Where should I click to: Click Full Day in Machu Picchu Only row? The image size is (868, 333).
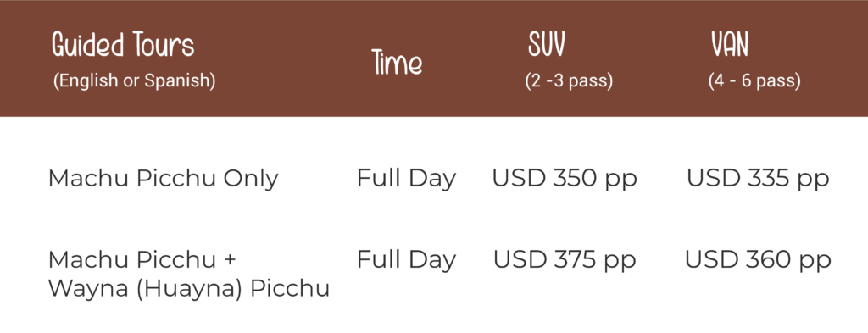click(x=406, y=179)
